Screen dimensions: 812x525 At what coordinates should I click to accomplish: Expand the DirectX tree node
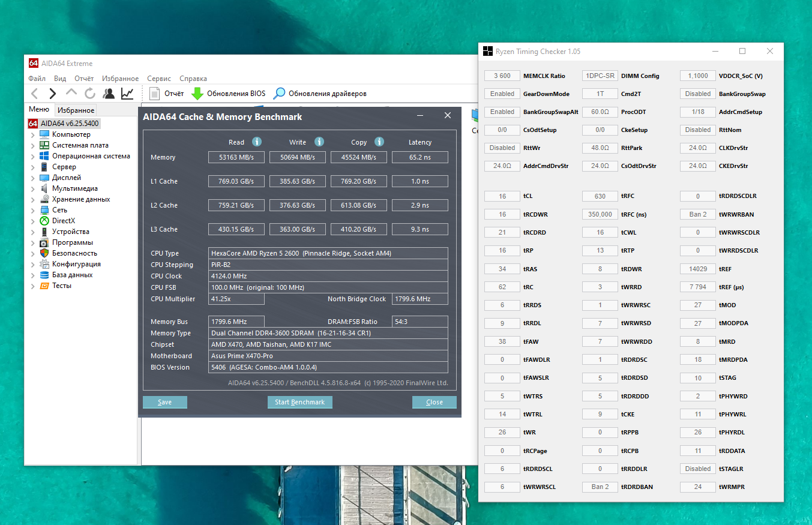33,221
